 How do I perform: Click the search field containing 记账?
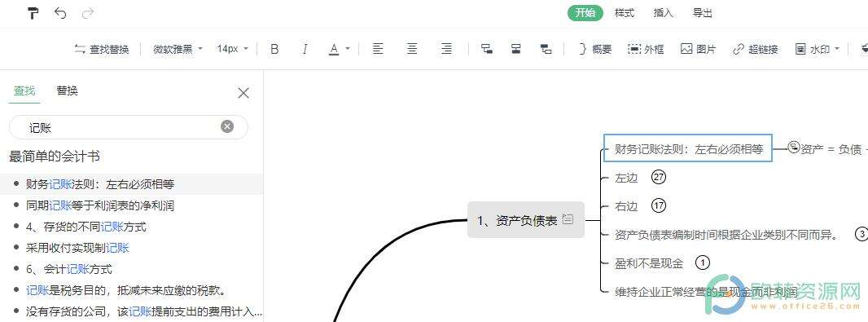[129, 127]
